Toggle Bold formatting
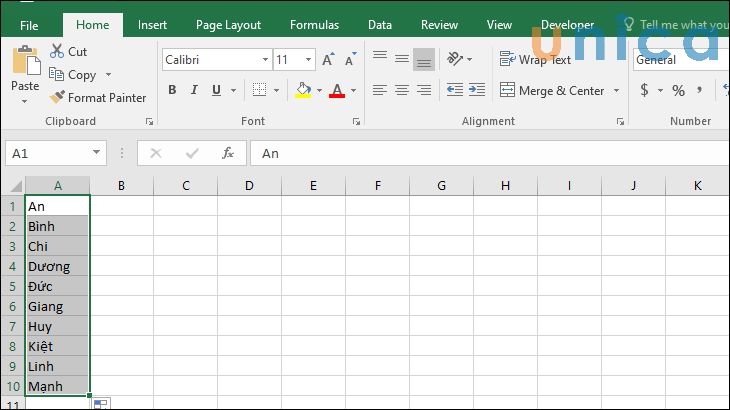730x410 pixels. [172, 91]
